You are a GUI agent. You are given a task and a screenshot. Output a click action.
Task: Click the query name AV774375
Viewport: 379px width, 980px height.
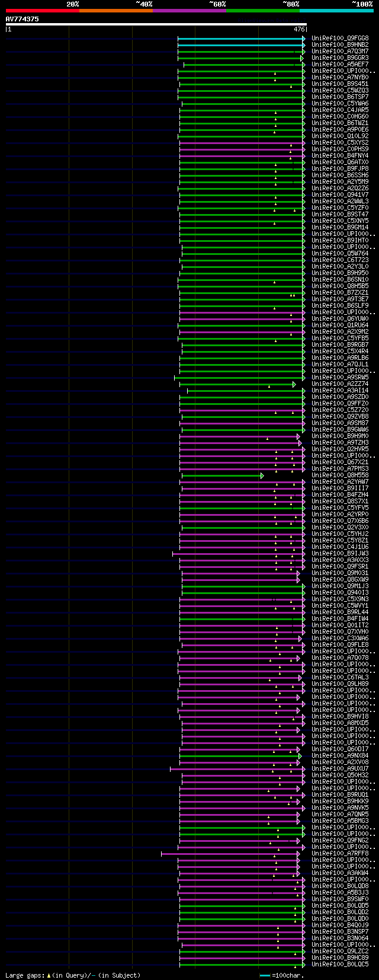(23, 19)
